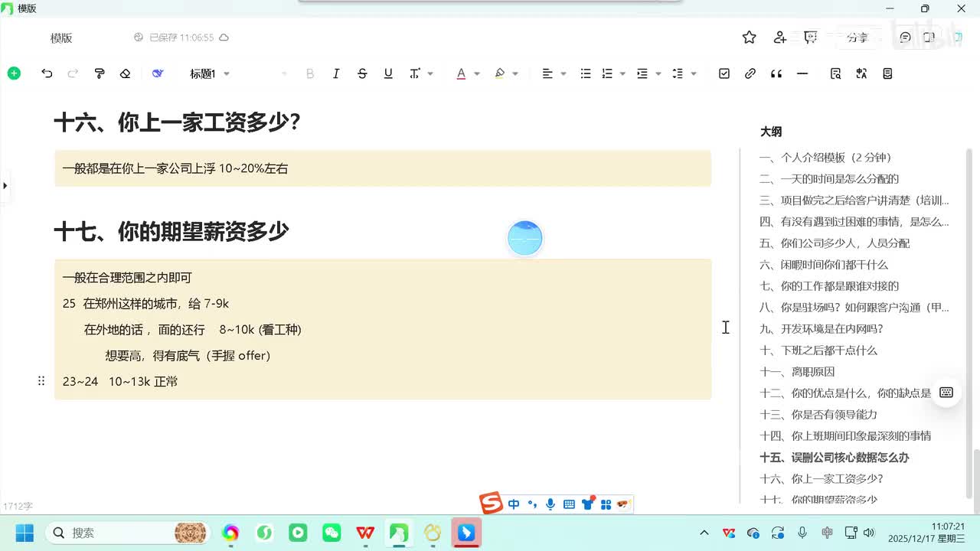Insert a block quote
The image size is (980, 551).
point(776,73)
